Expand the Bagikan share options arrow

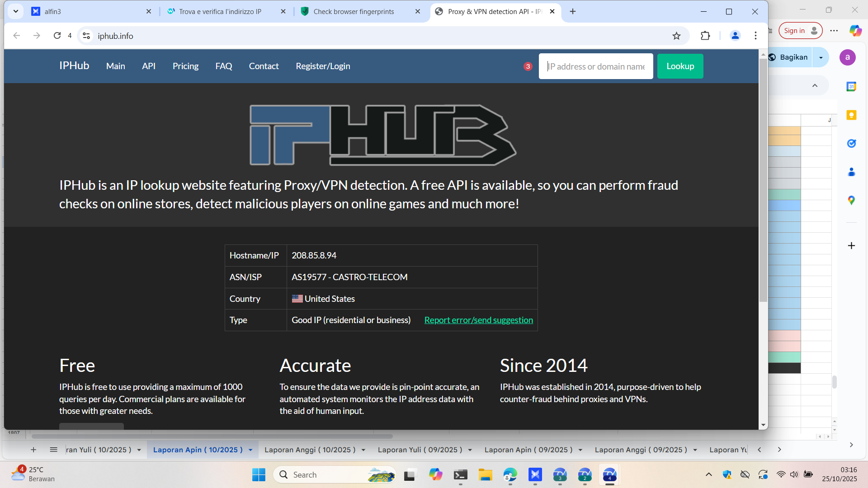click(821, 57)
